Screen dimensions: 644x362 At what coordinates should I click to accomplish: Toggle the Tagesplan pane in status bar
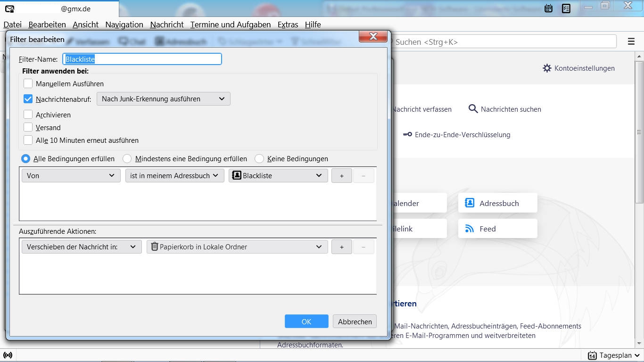tap(614, 355)
